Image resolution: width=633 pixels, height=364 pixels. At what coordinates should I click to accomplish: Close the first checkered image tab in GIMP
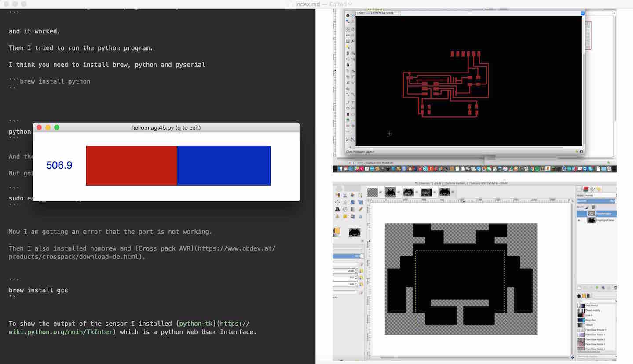click(x=381, y=192)
